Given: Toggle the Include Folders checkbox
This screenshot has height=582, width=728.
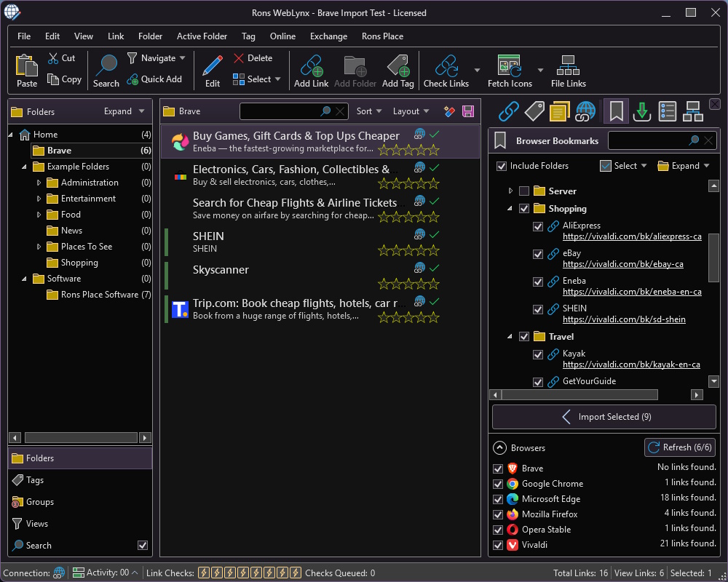Looking at the screenshot, I should click(x=502, y=166).
